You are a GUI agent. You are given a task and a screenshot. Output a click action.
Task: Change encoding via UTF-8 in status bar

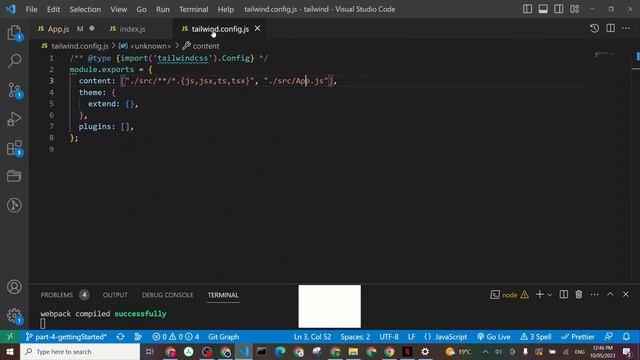pos(389,337)
